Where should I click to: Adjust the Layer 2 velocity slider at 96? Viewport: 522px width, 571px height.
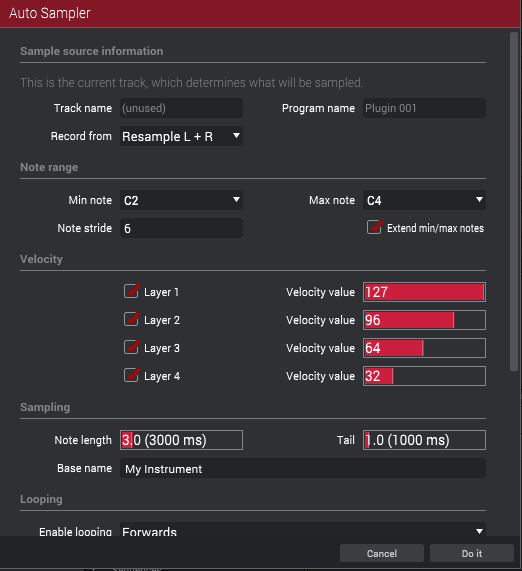[x=424, y=320]
